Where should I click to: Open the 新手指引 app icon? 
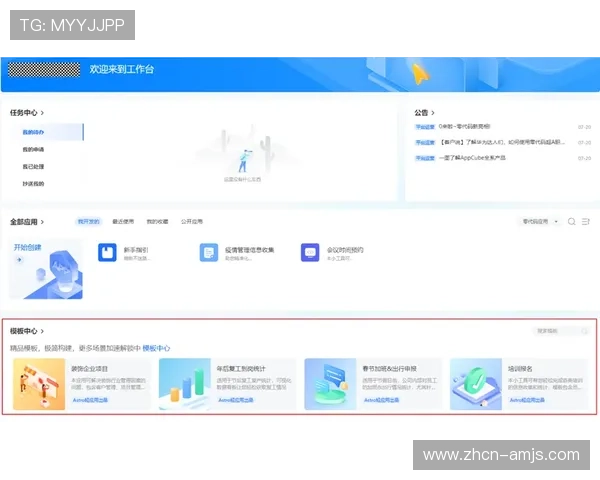107,253
